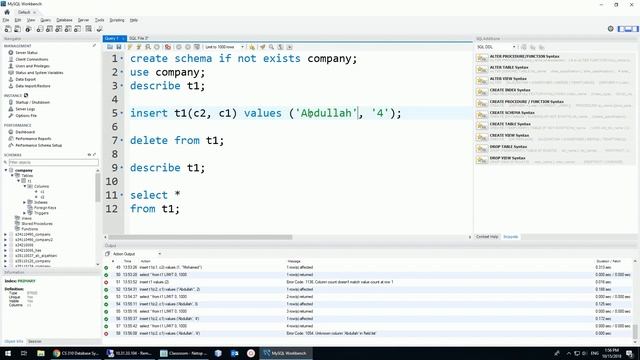Viewport: 640px width, 360px height.
Task: Open the Server menu
Action: (83, 20)
